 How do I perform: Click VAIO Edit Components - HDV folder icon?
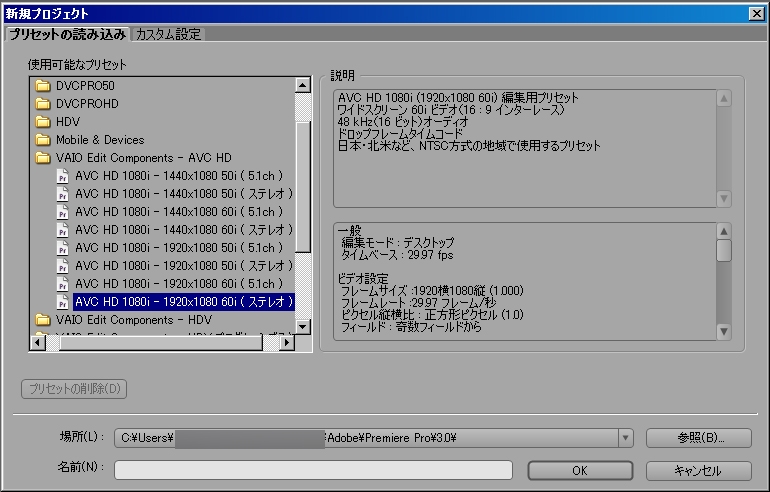tap(43, 320)
